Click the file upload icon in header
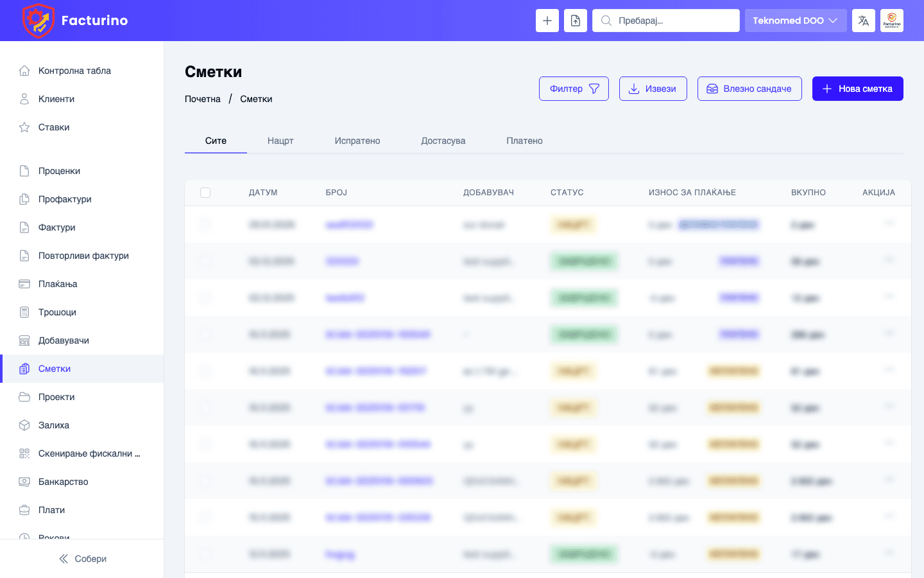924x578 pixels. point(576,21)
